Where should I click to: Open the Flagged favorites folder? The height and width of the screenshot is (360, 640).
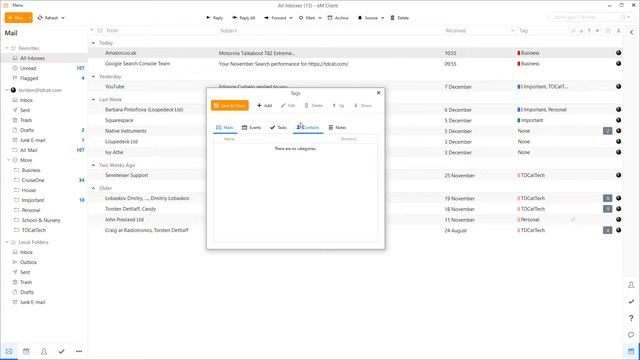29,78
